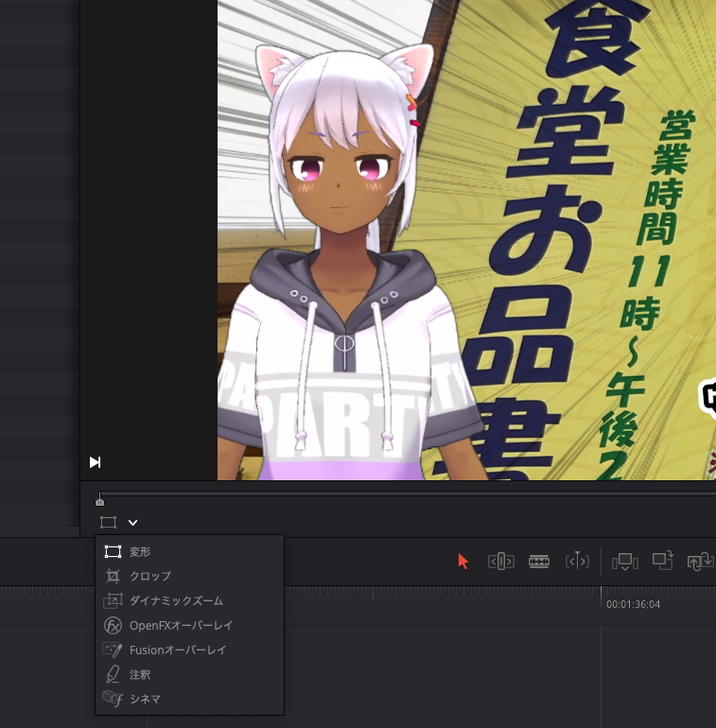Click the skip to last frame button
The image size is (716, 728).
tap(95, 462)
